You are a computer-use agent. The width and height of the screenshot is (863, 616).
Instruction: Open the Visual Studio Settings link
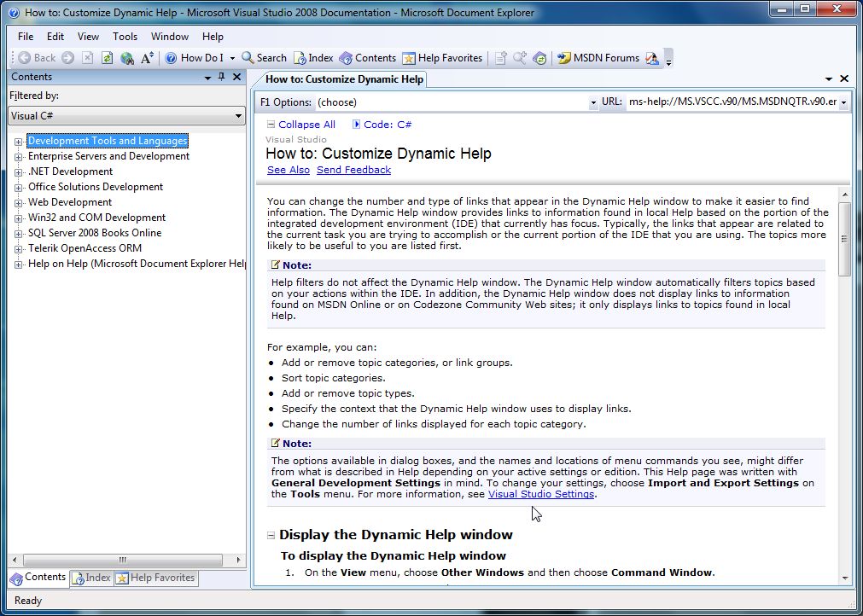541,495
